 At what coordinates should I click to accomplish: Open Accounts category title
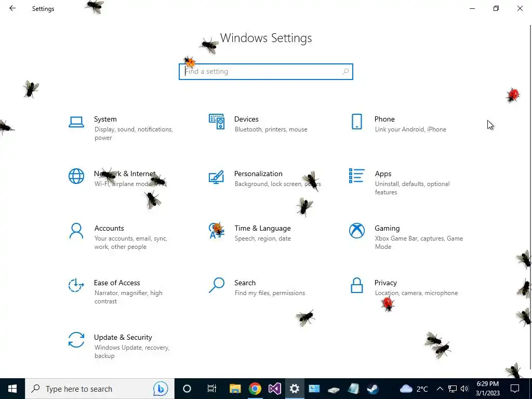point(109,228)
